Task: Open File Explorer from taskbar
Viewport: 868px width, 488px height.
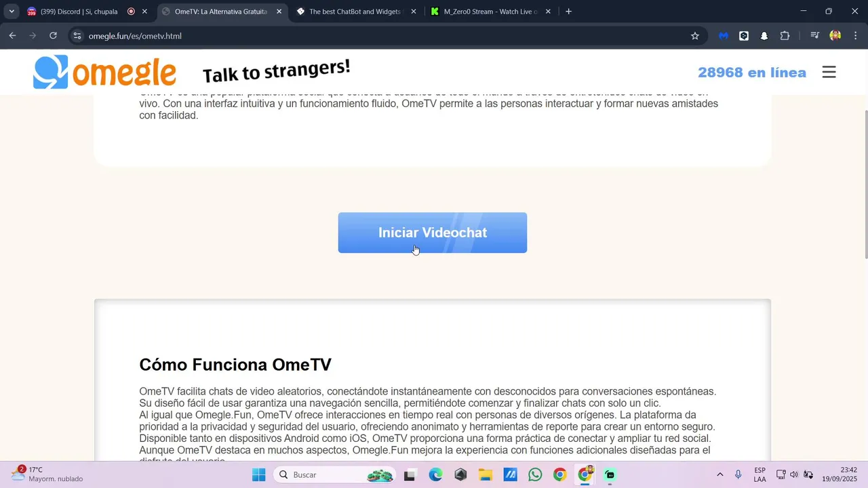Action: (485, 474)
